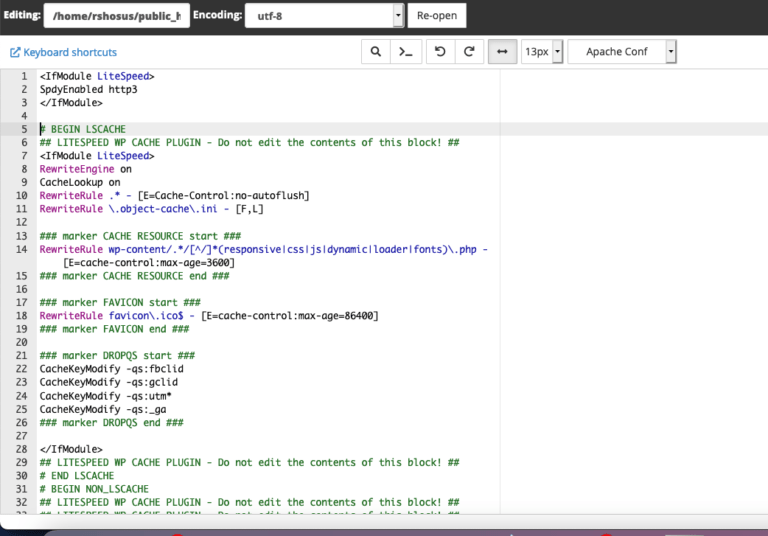768x536 pixels.
Task: Click line number 5 in the gutter
Action: pyautogui.click(x=24, y=129)
